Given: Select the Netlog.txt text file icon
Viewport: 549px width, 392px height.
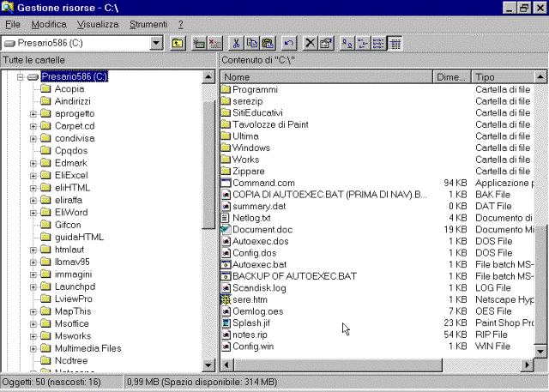Looking at the screenshot, I should [226, 218].
